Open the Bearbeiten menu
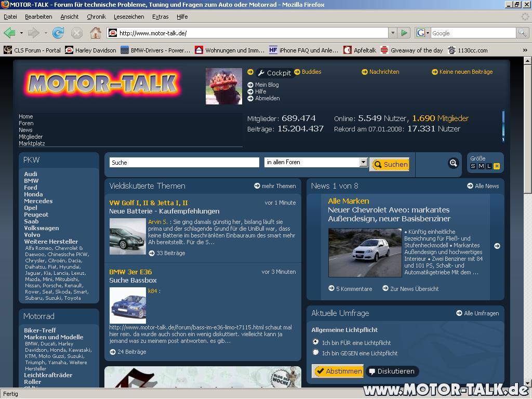 [x=38, y=17]
